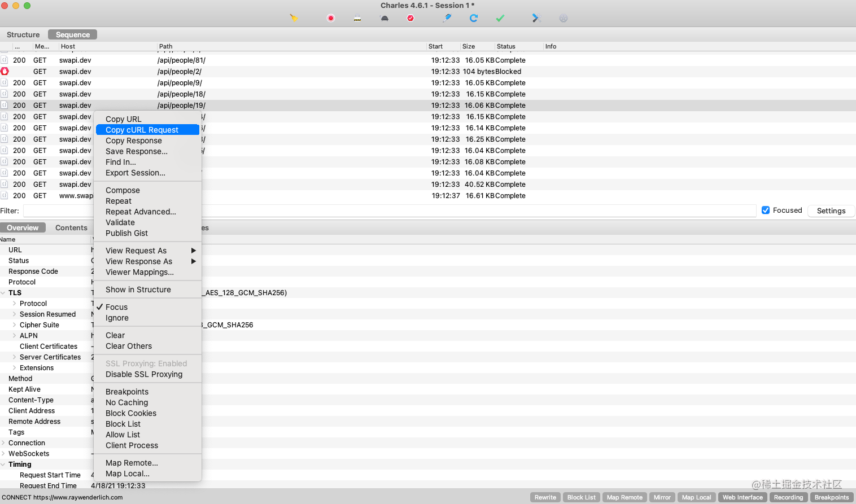
Task: Toggle throttling turtle icon
Action: (385, 18)
